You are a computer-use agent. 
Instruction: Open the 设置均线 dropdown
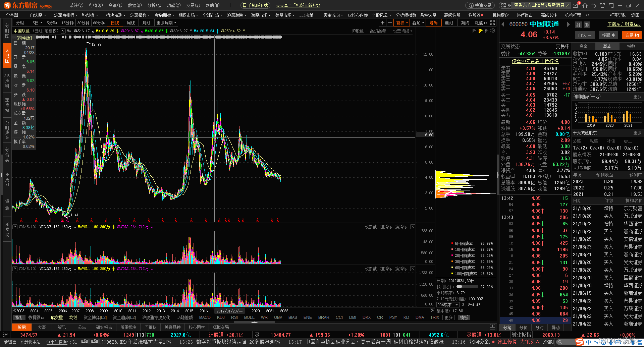402,31
